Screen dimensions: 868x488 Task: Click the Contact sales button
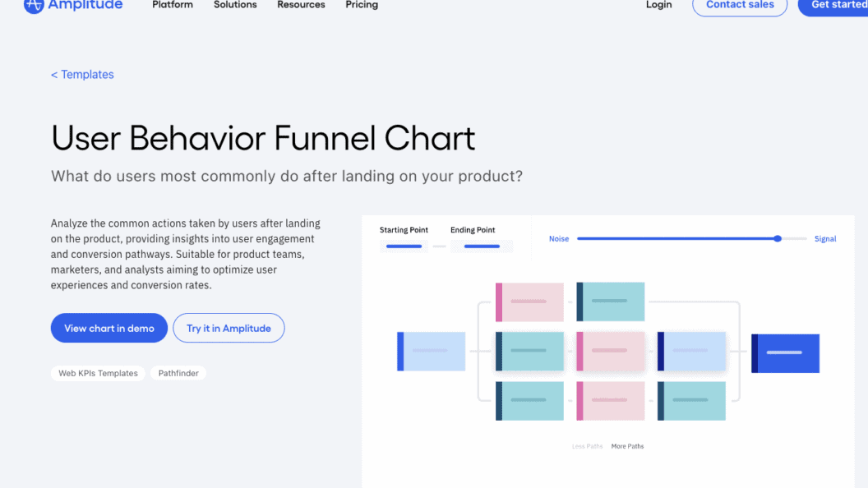click(739, 5)
